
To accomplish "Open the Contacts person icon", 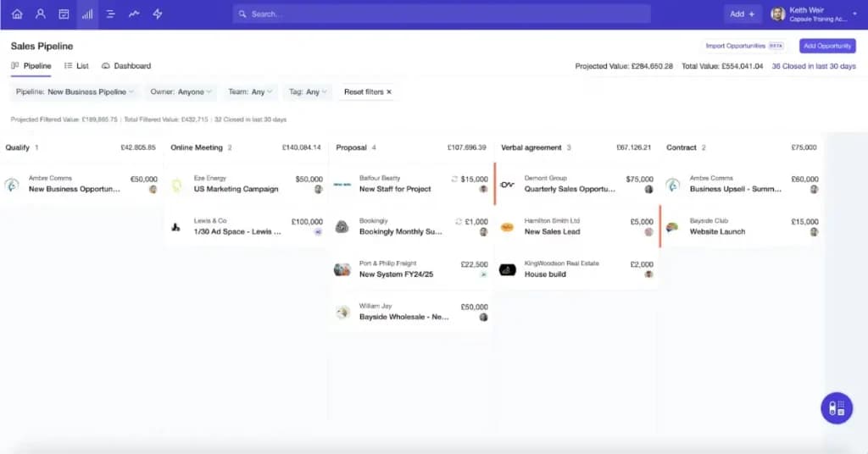I will pyautogui.click(x=41, y=14).
